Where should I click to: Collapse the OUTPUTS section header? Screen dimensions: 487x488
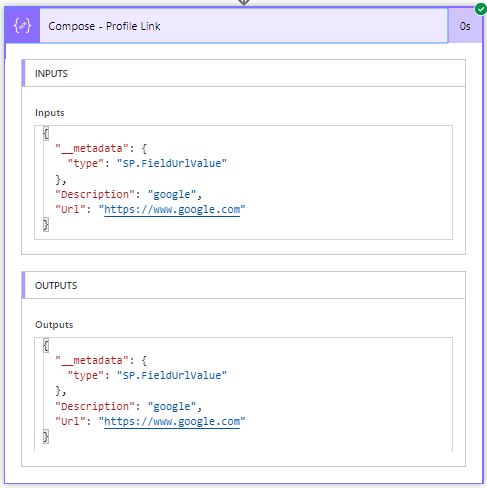tap(244, 285)
